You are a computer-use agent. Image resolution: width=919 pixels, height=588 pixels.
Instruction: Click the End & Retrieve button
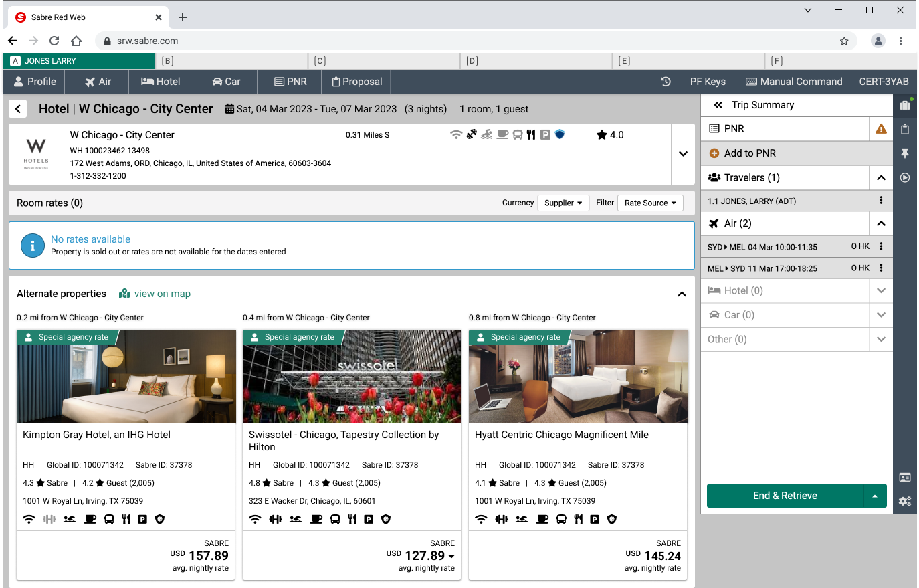[785, 496]
